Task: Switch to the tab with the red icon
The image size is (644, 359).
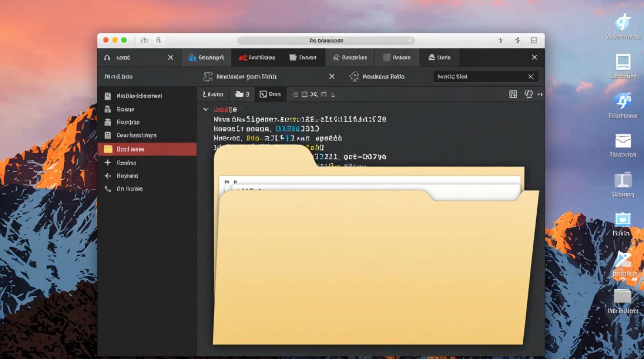Action: [257, 57]
